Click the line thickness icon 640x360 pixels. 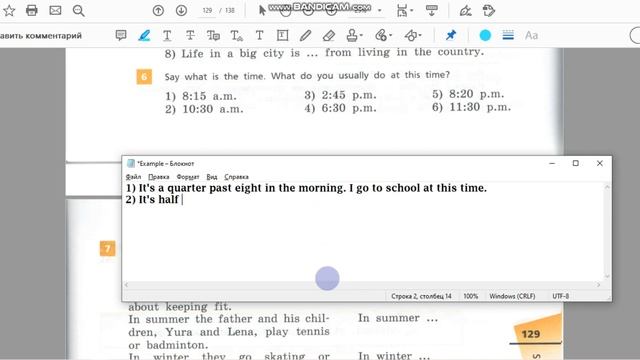click(508, 36)
